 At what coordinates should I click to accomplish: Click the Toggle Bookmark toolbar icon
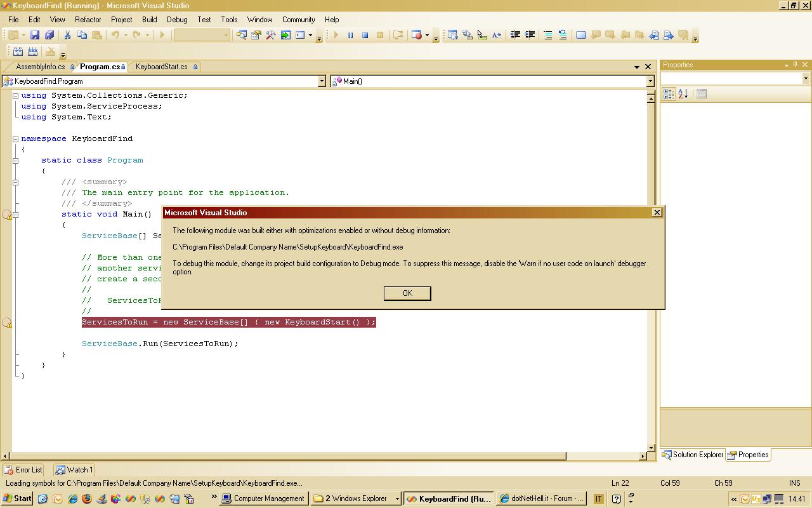581,35
